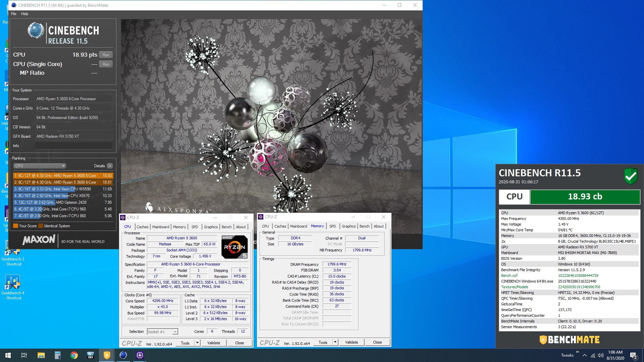Open the Help menu in Cinebench

[24, 14]
